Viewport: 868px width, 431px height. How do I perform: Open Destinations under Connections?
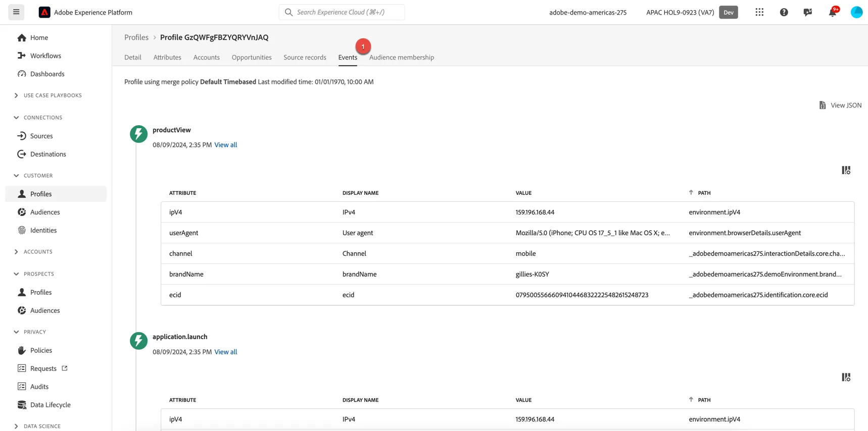click(x=48, y=154)
